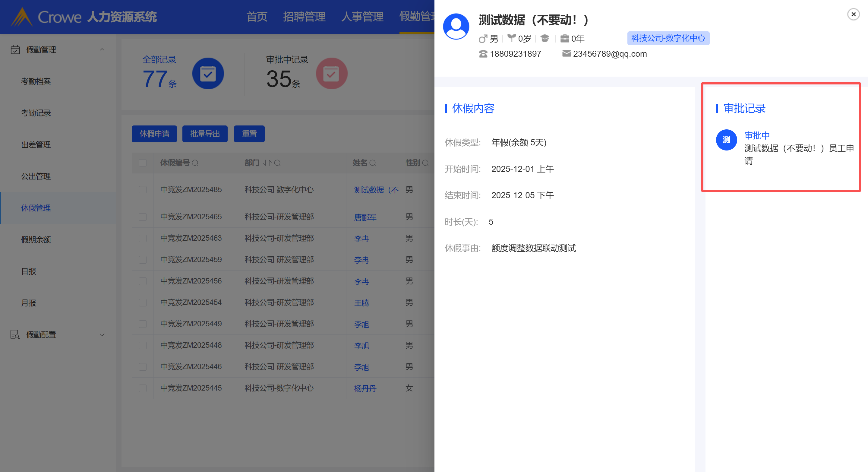Go to 人事管理 top menu
Screen dimensions: 868x472
pyautogui.click(x=362, y=17)
